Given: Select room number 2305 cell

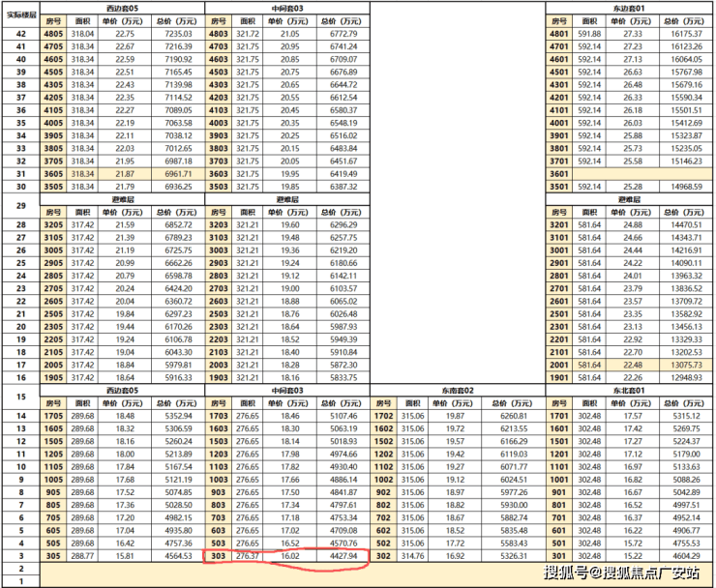Looking at the screenshot, I should pos(53,327).
